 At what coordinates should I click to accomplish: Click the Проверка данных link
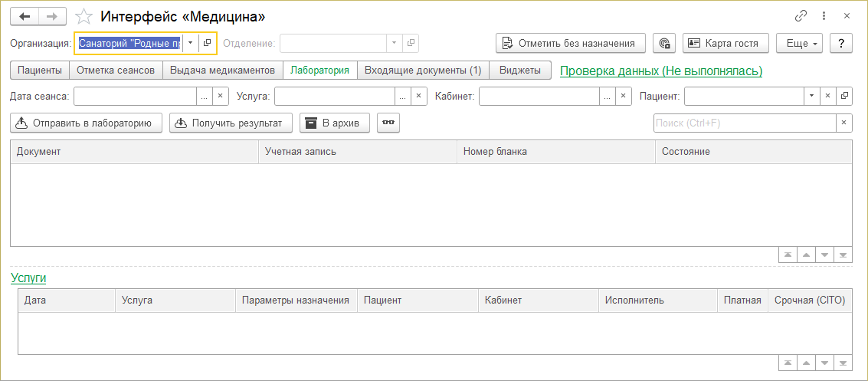[x=661, y=71]
